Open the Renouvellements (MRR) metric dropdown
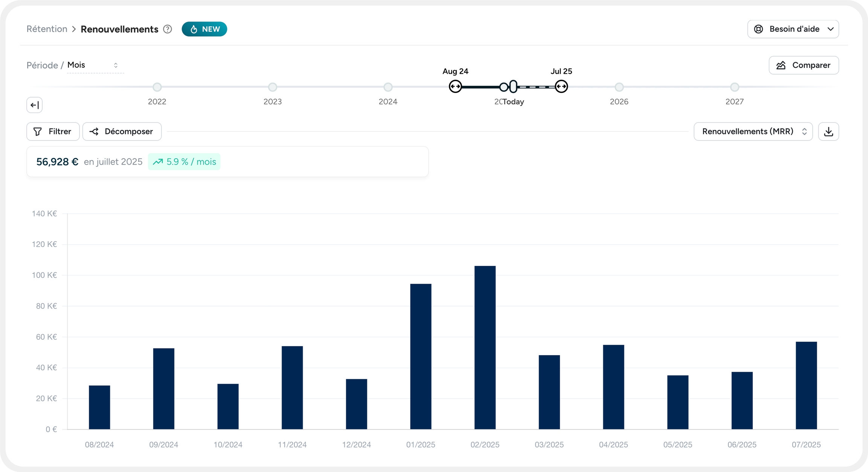The width and height of the screenshot is (868, 472). [x=753, y=131]
